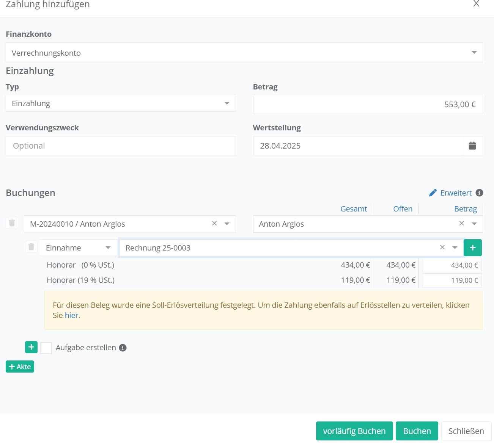The width and height of the screenshot is (494, 448).
Task: Click the green plus next to Rechnung 25-0003
Action: 472,248
